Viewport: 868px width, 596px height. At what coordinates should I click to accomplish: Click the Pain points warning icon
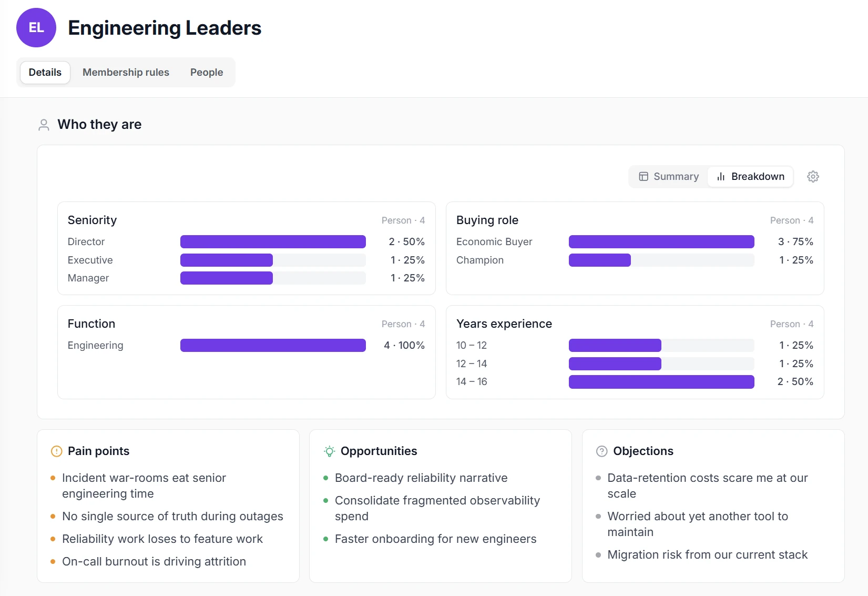click(56, 451)
